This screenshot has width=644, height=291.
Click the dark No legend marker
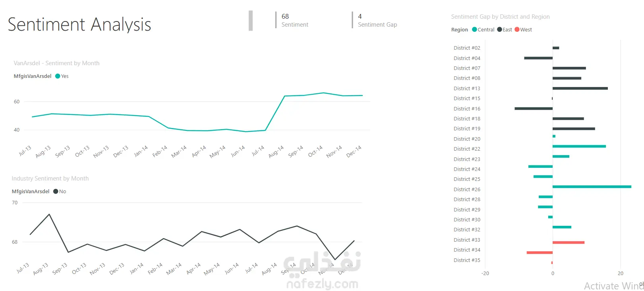56,192
